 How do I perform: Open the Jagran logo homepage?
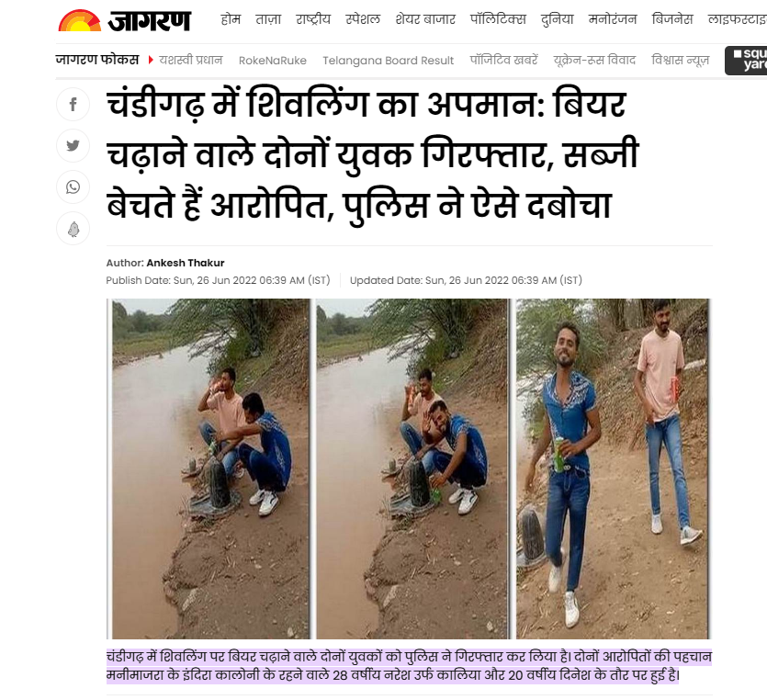pos(124,20)
